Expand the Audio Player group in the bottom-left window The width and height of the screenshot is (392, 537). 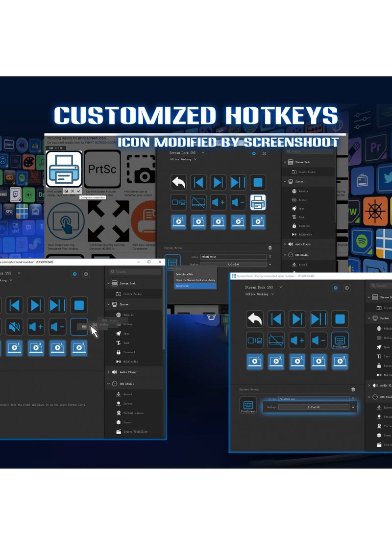(108, 372)
